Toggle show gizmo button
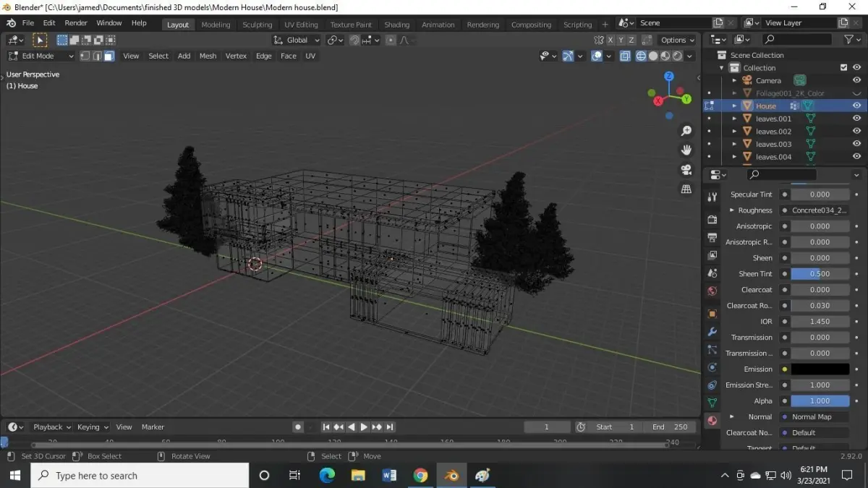The height and width of the screenshot is (488, 868). pyautogui.click(x=568, y=56)
